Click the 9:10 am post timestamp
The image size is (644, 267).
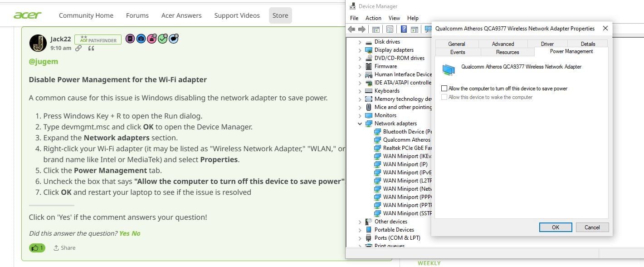tap(61, 48)
